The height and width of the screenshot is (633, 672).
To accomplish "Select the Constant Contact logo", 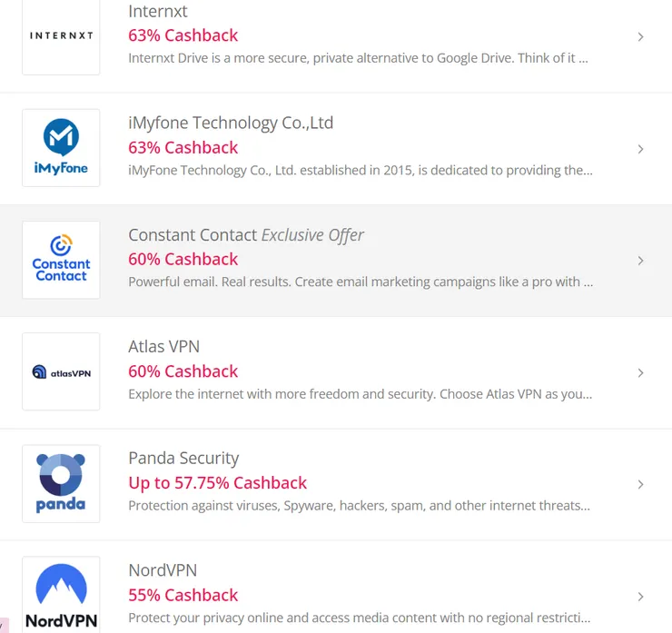I will click(x=61, y=260).
